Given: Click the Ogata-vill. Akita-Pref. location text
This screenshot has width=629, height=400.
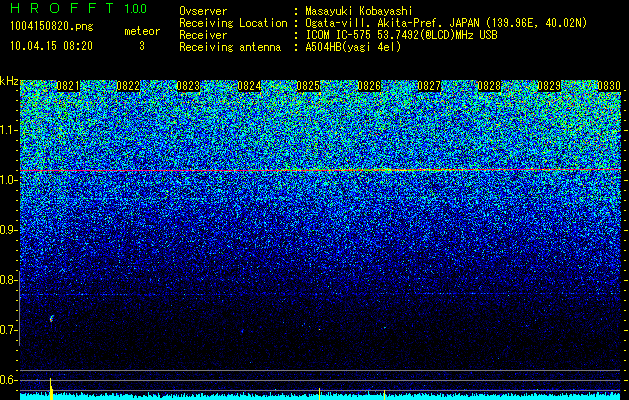Looking at the screenshot, I should tap(446, 23).
